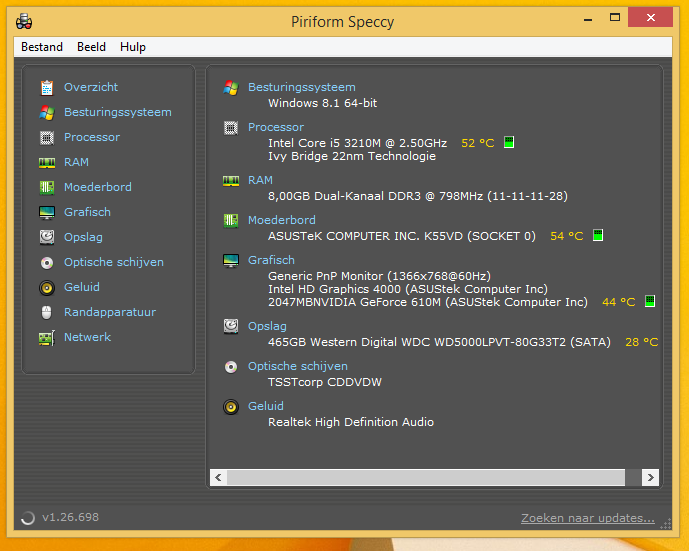Screen dimensions: 689x551
Task: Click the Zoeken naar updates link
Action: pos(587,518)
